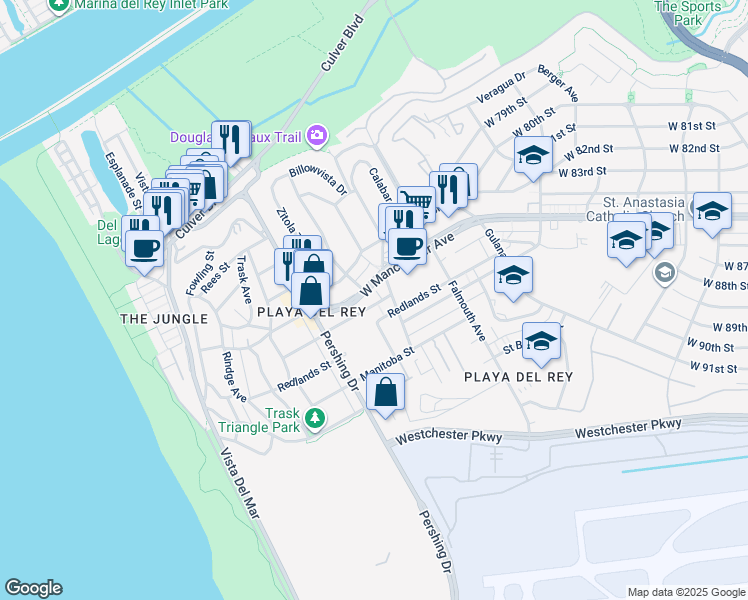Click the Vista Del Mar street label
This screenshot has width=748, height=600.
(x=240, y=484)
